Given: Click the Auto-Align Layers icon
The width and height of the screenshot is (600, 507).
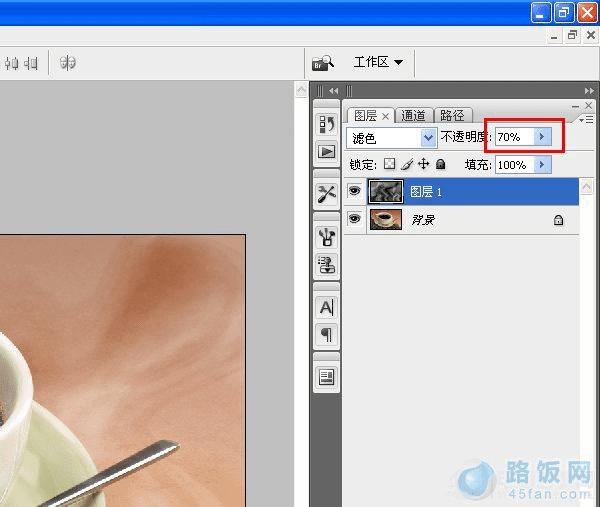Looking at the screenshot, I should 68,62.
